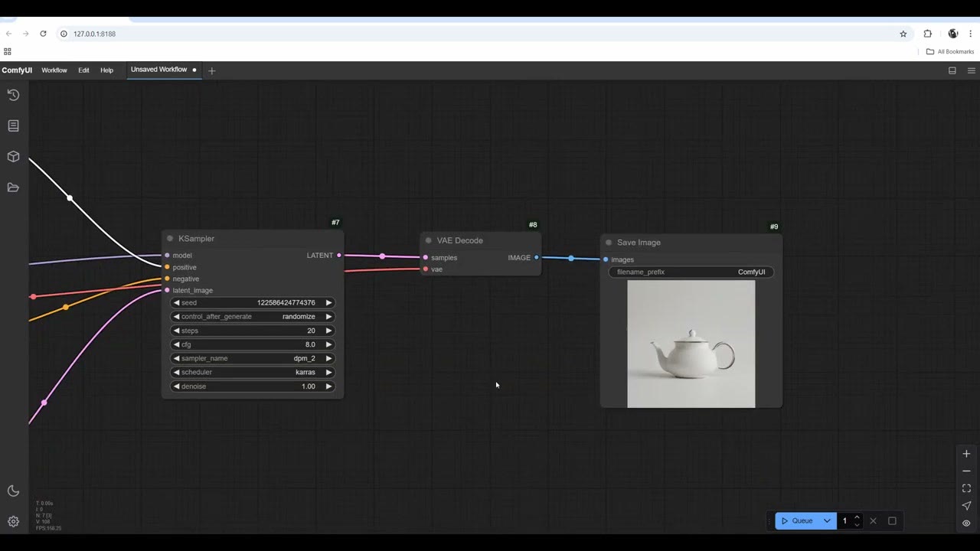980x551 pixels.
Task: Collapse the KSampler node
Action: (x=170, y=239)
